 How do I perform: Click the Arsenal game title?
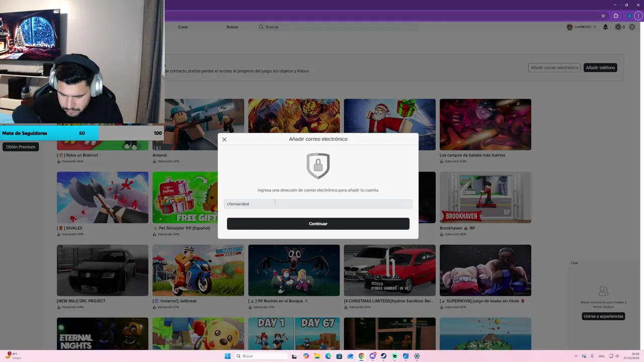(159, 155)
